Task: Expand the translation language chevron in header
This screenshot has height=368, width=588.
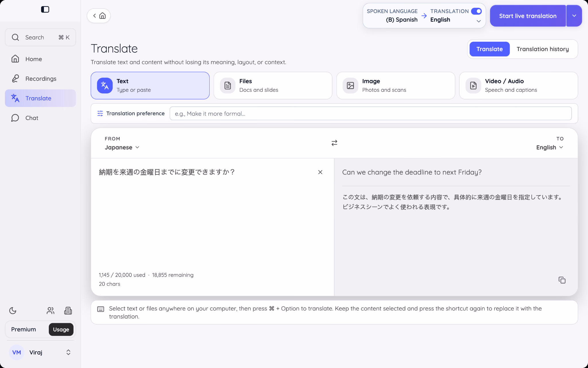Action: (479, 21)
